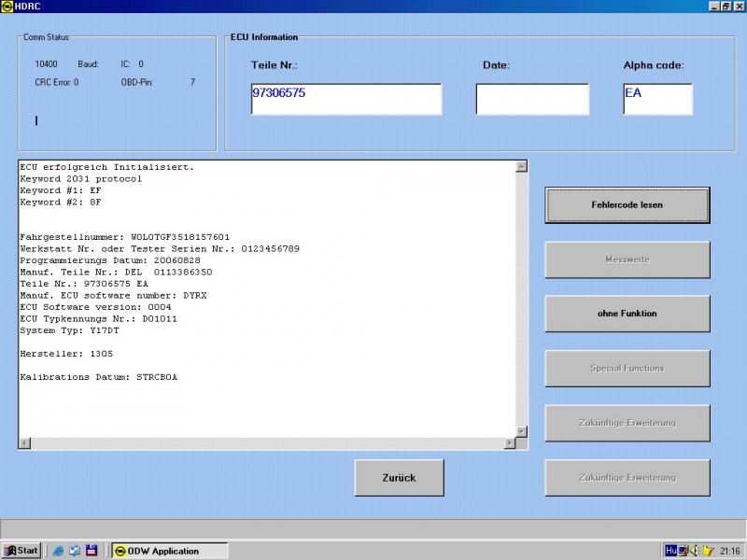Click the ECU Typkennungs Nr. line

[x=99, y=319]
